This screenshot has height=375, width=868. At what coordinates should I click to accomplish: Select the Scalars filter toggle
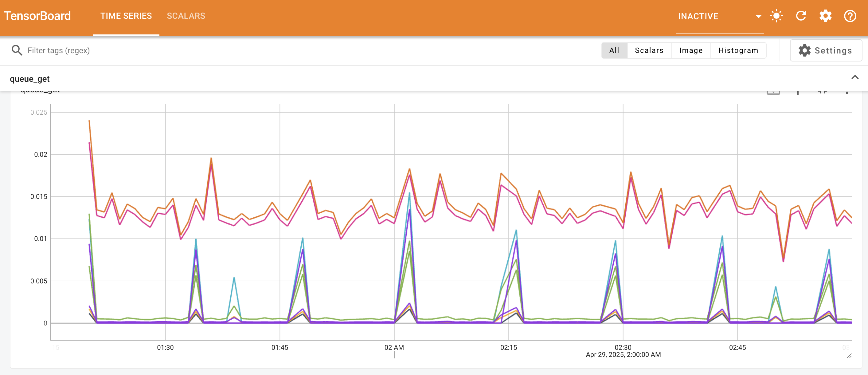click(x=649, y=50)
